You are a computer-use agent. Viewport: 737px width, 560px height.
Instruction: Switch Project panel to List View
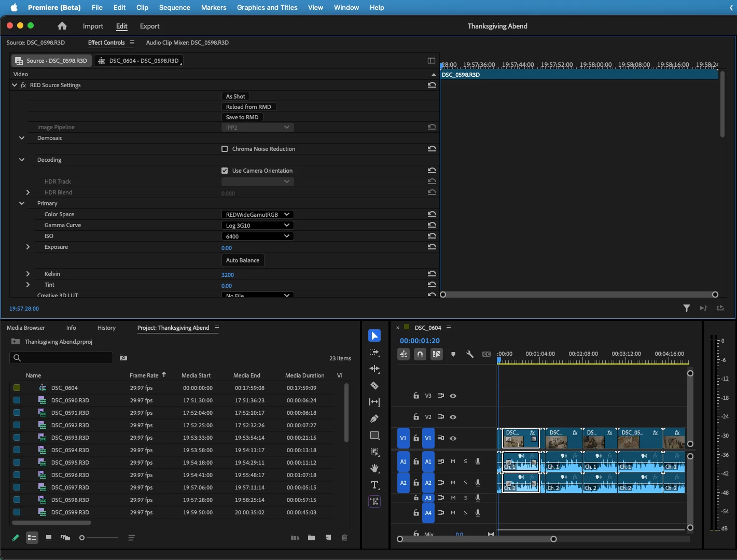[x=32, y=538]
